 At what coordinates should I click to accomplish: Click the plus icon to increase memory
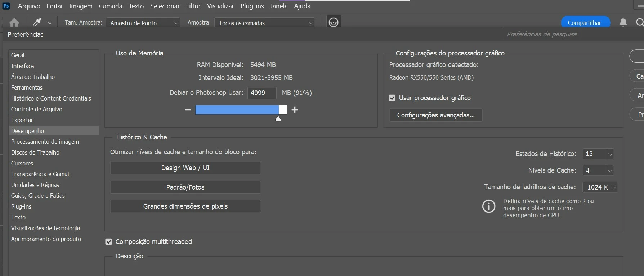[295, 110]
